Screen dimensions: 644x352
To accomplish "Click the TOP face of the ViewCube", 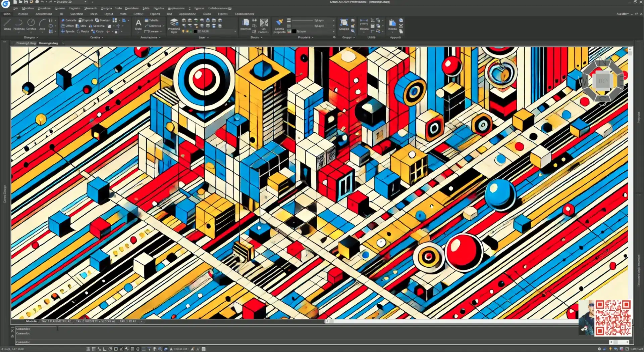I will coord(602,81).
